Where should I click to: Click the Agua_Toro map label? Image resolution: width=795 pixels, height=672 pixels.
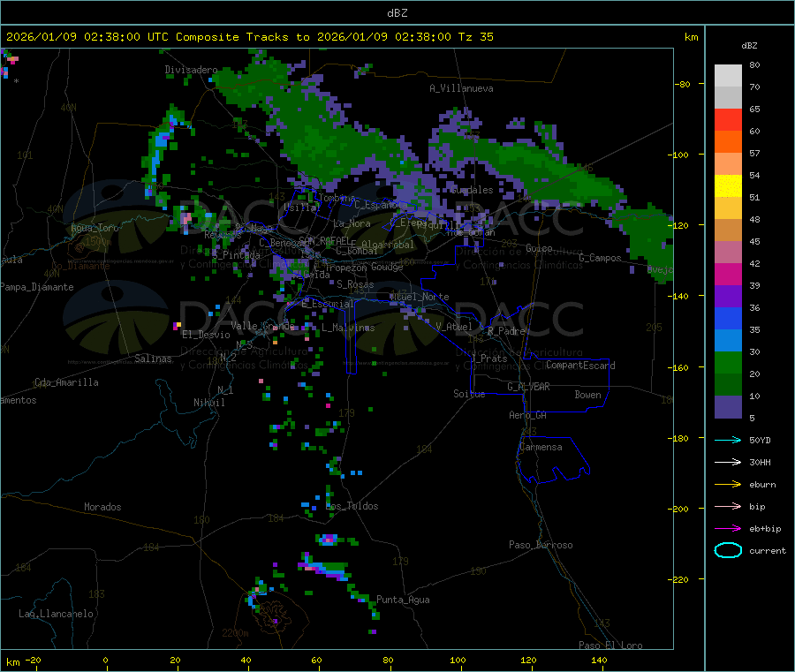click(95, 228)
